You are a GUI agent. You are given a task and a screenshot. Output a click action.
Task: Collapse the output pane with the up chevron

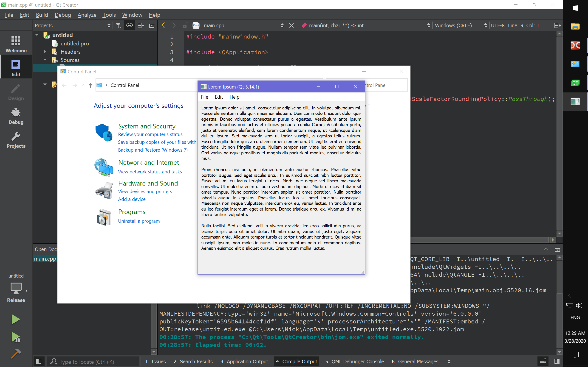pos(546,249)
